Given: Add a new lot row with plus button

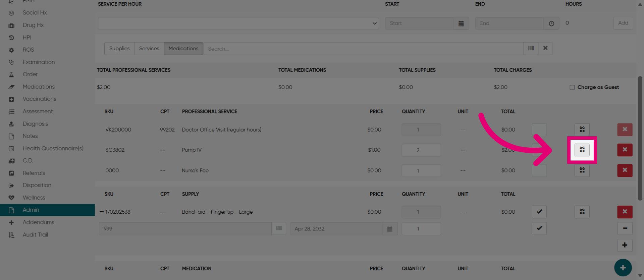Looking at the screenshot, I should coord(625,245).
